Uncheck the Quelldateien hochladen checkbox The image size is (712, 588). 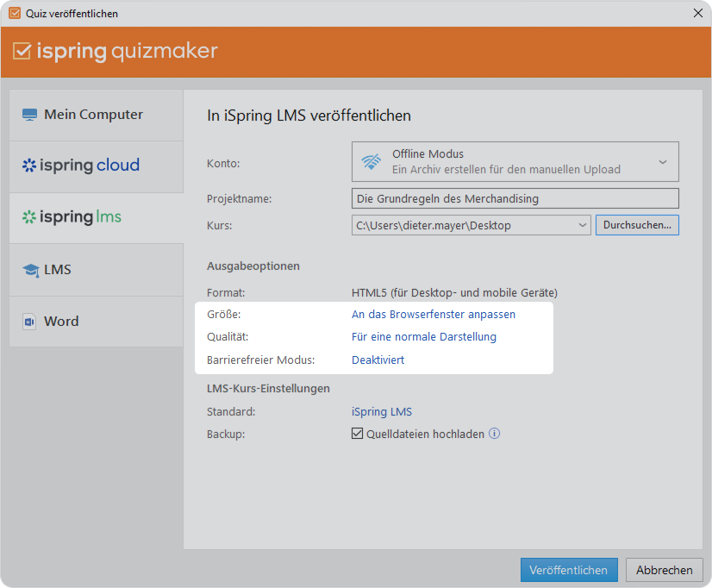point(357,434)
